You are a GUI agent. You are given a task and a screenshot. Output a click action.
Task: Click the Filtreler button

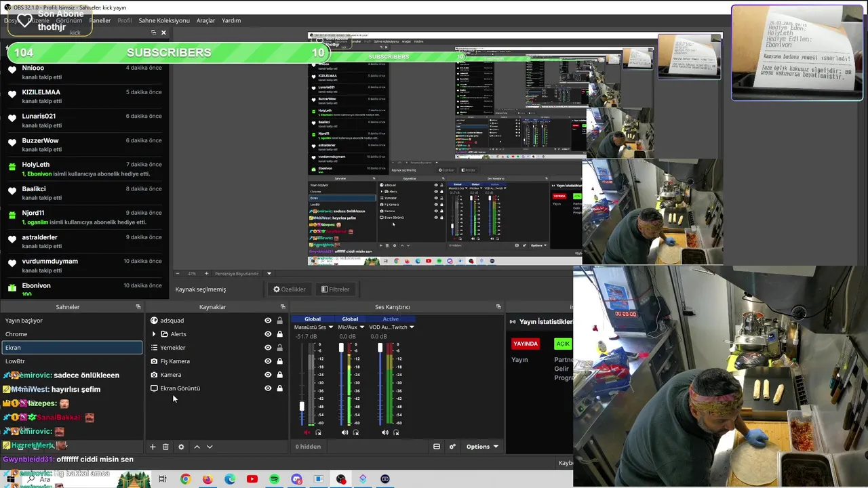click(336, 289)
